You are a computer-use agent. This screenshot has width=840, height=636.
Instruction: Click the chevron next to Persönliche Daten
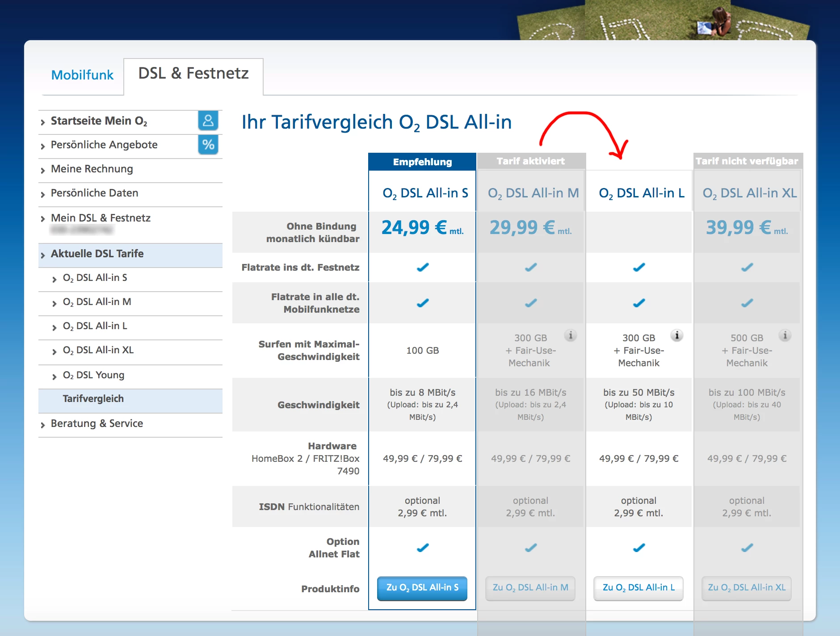[43, 194]
